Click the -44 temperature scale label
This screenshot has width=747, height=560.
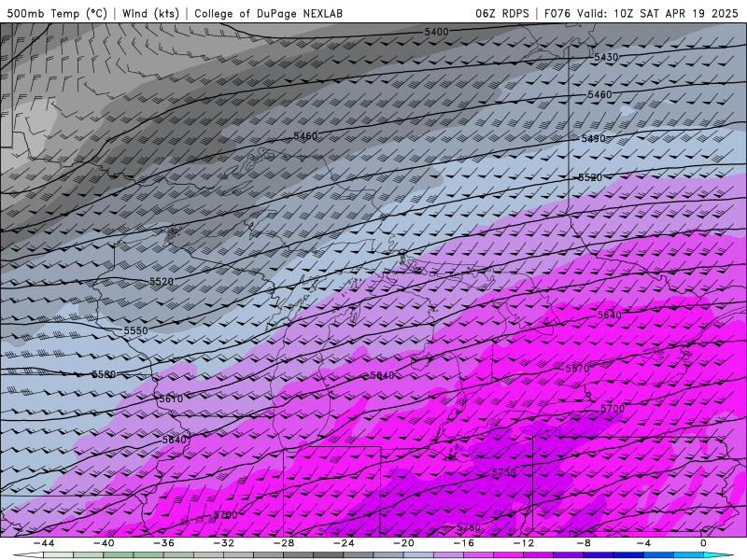(44, 543)
